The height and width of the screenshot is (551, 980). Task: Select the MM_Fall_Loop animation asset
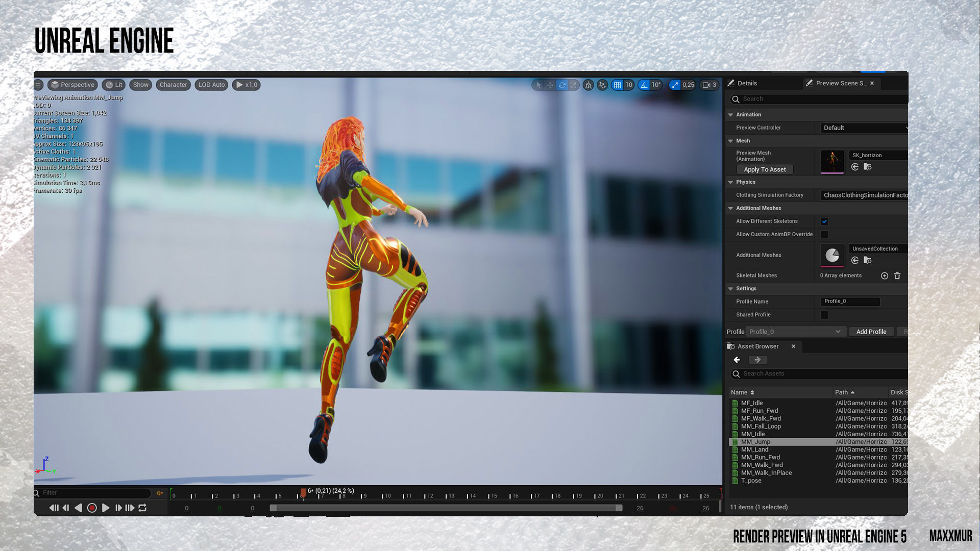[761, 427]
